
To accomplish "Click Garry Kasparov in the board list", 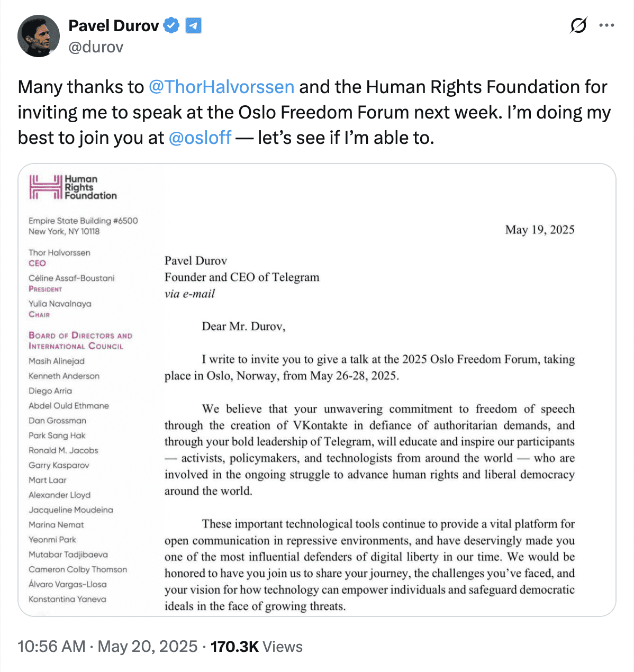I will click(x=60, y=465).
